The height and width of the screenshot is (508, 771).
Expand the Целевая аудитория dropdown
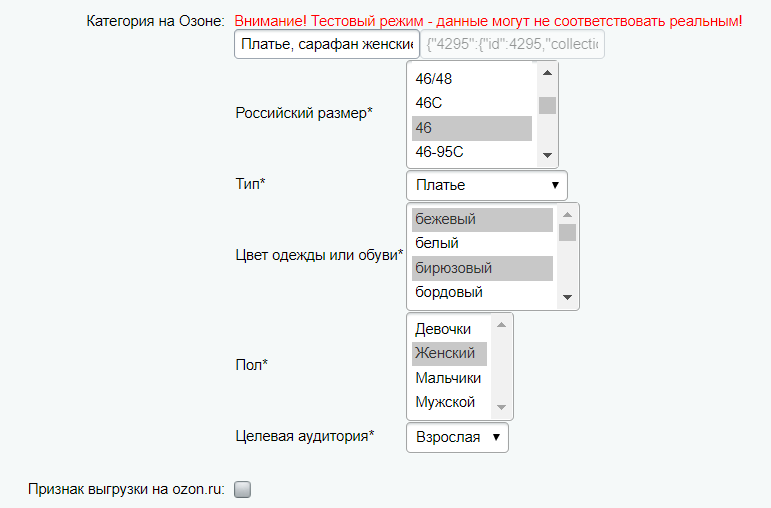(x=457, y=437)
